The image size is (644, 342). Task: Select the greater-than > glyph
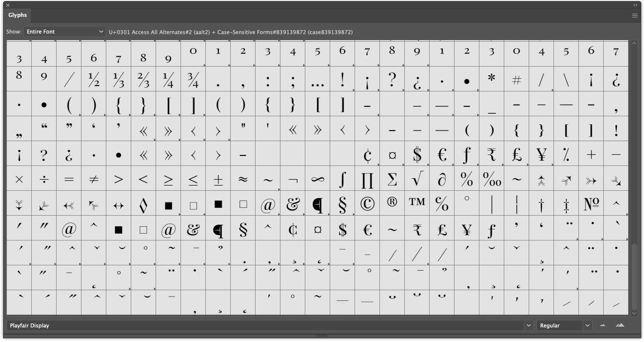tap(119, 179)
